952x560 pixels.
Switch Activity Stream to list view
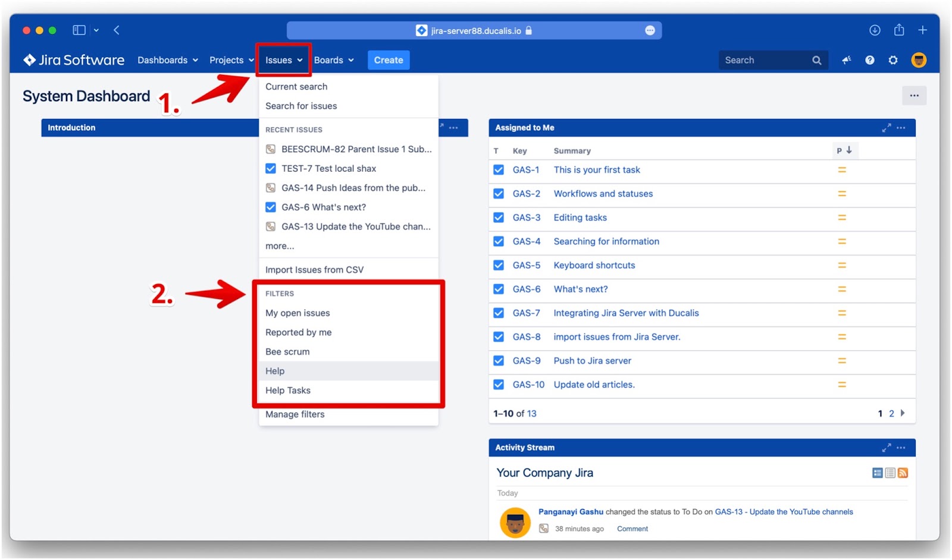(x=890, y=473)
